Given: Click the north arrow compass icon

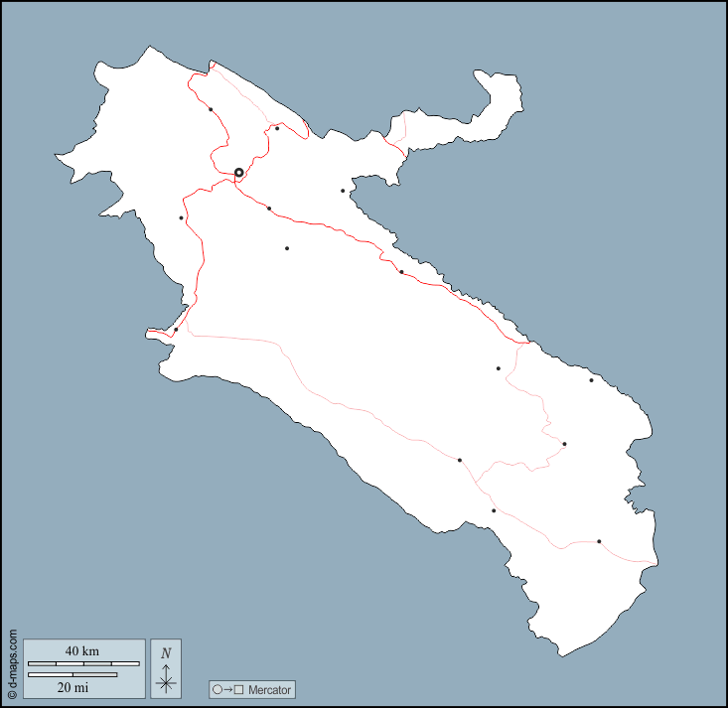Looking at the screenshot, I should tap(166, 680).
